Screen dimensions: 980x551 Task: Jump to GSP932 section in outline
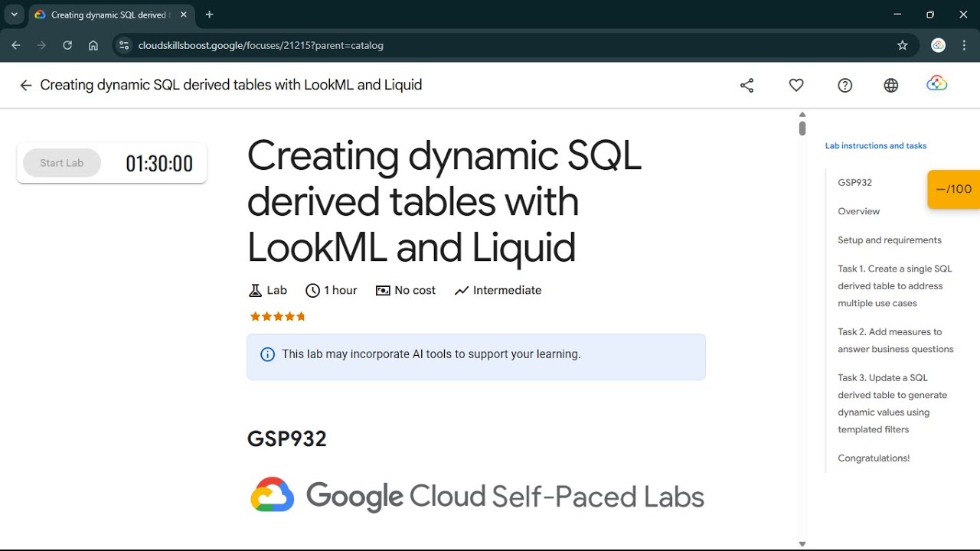click(x=854, y=183)
